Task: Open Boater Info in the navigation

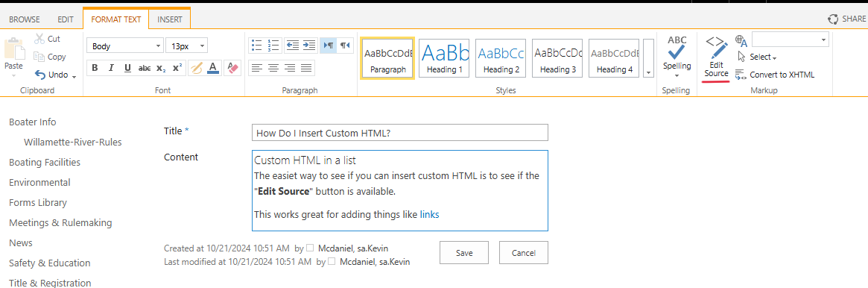Action: pos(33,122)
